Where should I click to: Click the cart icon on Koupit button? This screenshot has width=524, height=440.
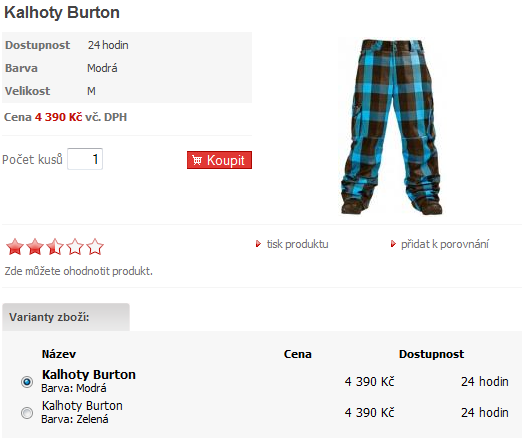click(197, 160)
